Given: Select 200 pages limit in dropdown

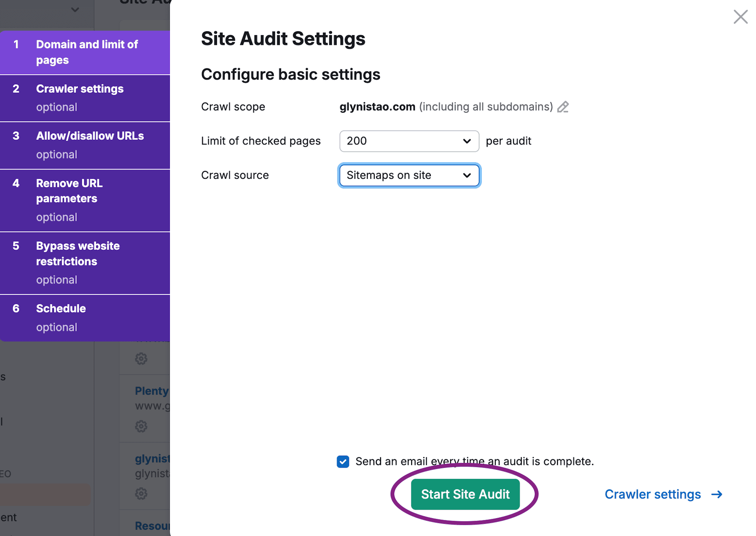Looking at the screenshot, I should [x=408, y=142].
